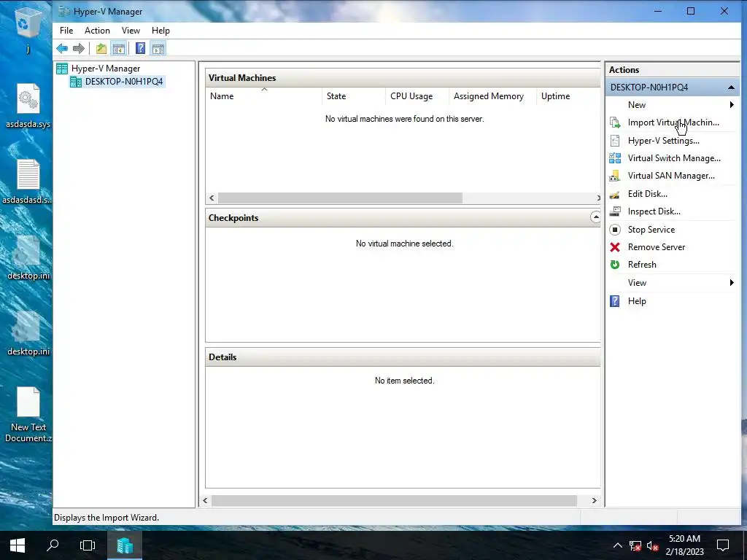This screenshot has height=560, width=747.
Task: Click right arrow of Virtual Machines scrollbar
Action: click(598, 198)
